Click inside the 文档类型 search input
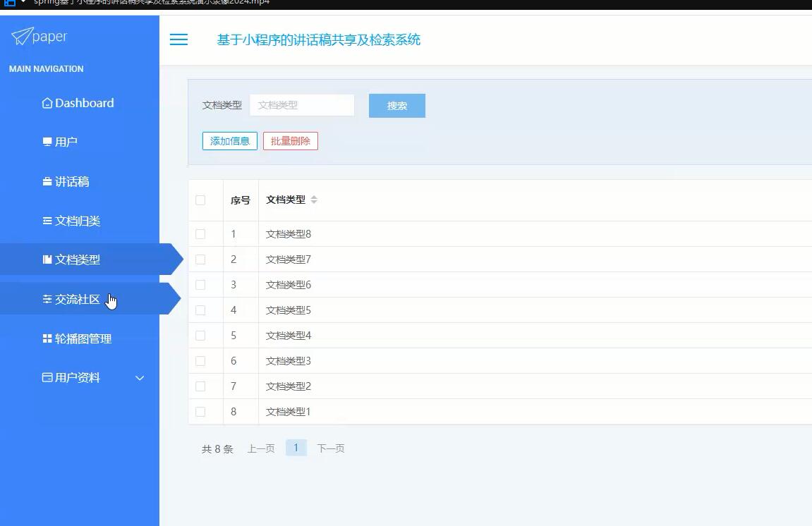Image resolution: width=812 pixels, height=526 pixels. tap(301, 104)
